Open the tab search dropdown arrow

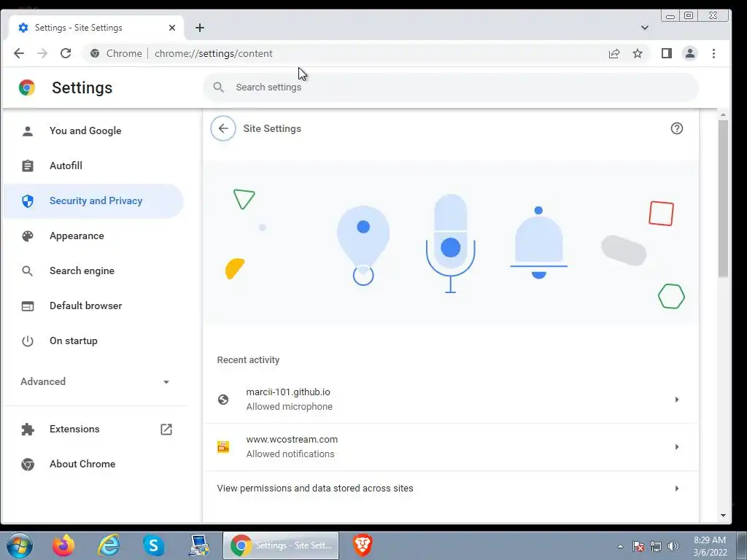click(645, 28)
